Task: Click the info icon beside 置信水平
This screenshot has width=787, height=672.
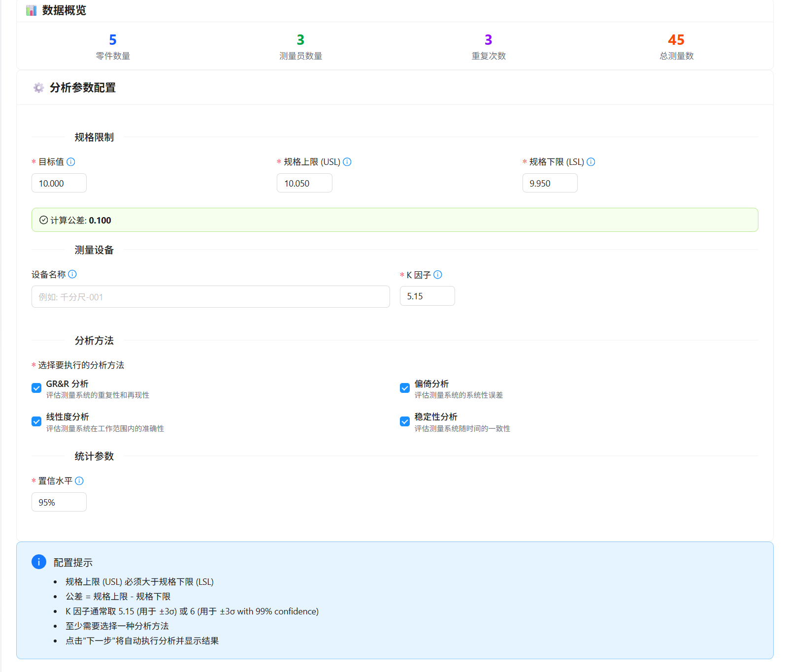Action: click(79, 481)
